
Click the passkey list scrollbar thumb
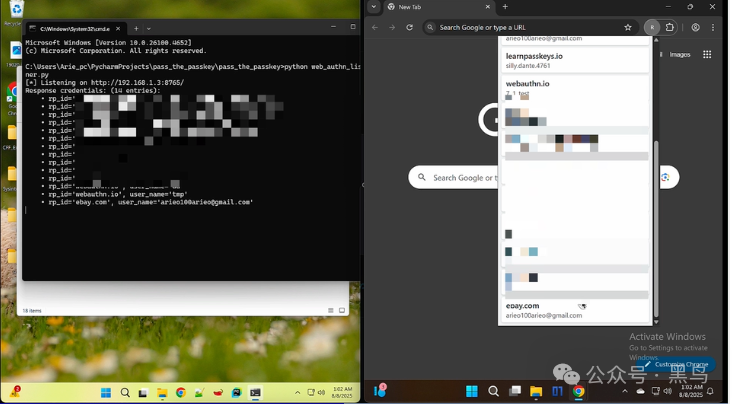pos(656,229)
